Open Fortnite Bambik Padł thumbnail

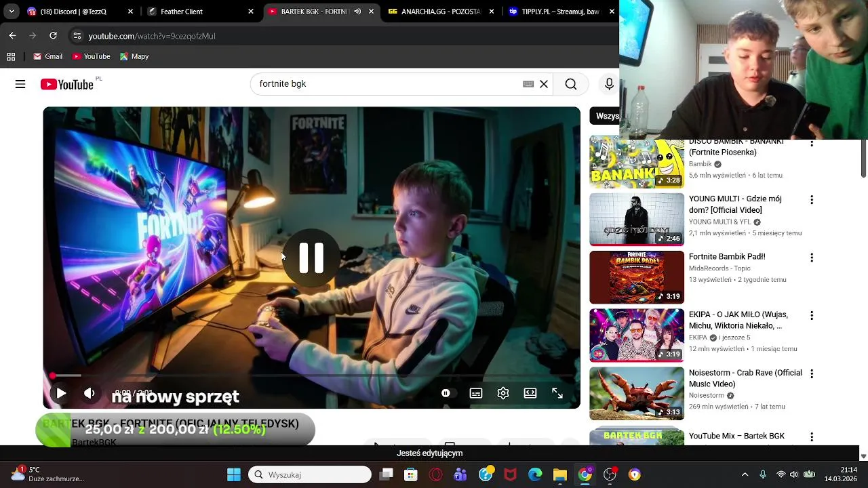(637, 277)
